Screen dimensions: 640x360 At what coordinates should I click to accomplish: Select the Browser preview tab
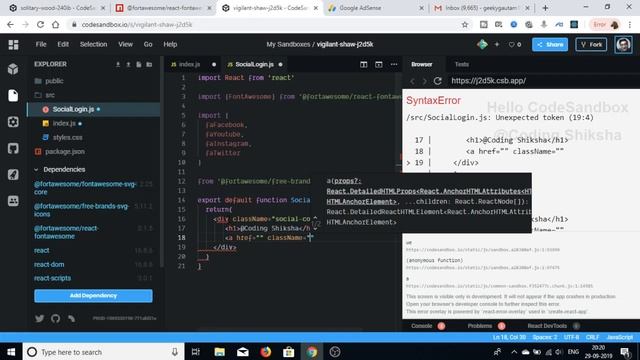tap(422, 64)
